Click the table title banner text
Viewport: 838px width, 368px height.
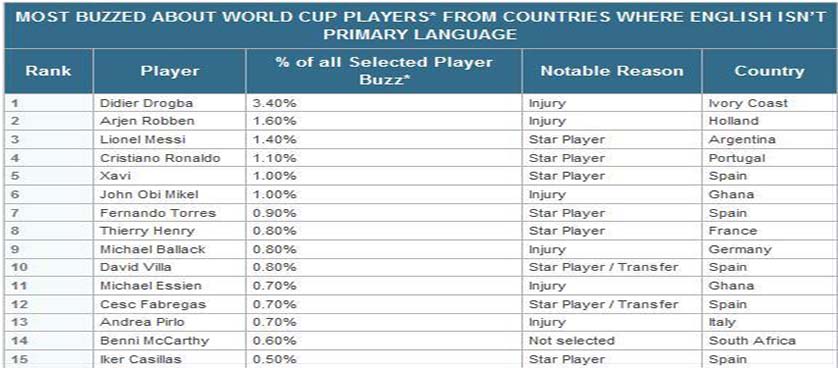click(420, 25)
